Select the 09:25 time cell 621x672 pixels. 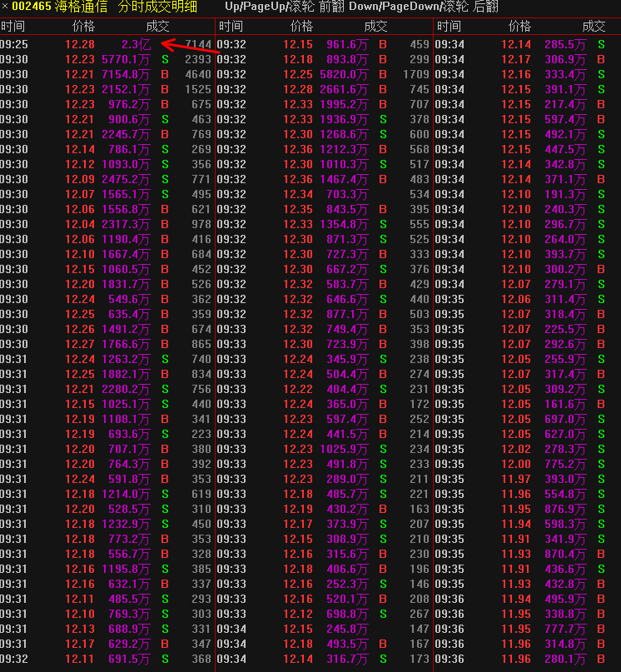(x=13, y=45)
